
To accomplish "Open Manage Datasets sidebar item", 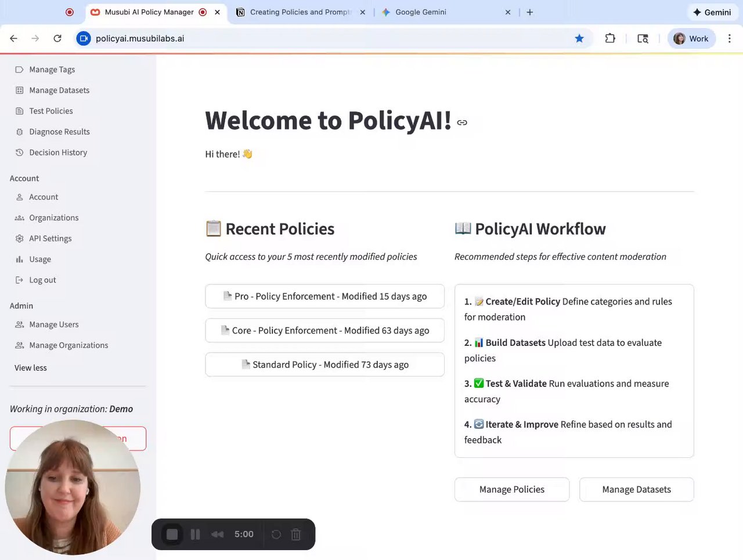I will [59, 91].
